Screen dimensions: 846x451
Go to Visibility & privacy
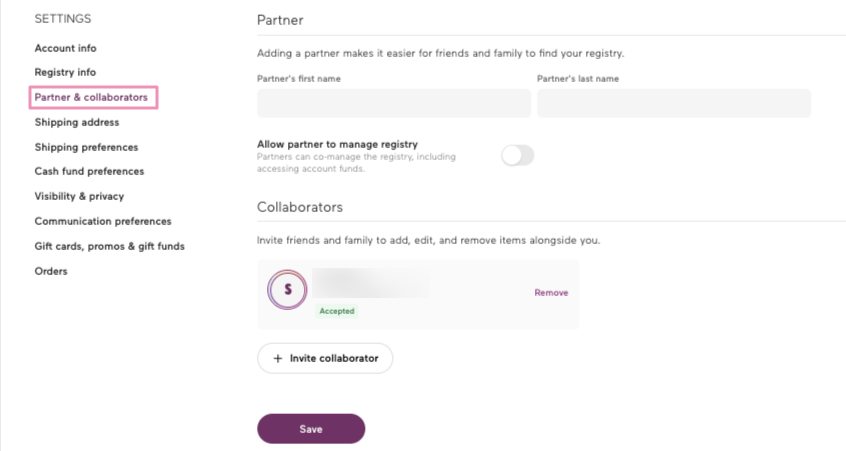79,196
